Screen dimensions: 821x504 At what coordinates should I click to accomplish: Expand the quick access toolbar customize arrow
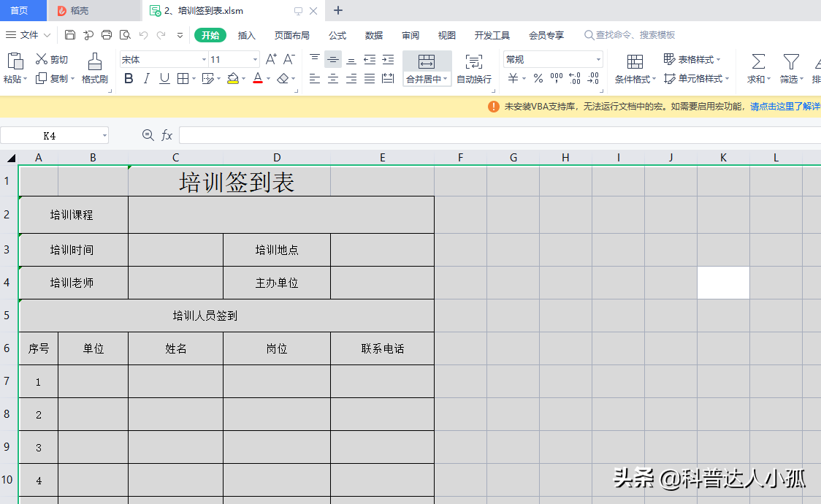(180, 36)
